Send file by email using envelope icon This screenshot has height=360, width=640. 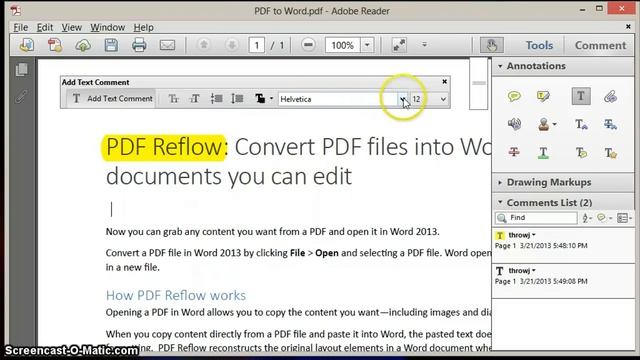[x=167, y=45]
